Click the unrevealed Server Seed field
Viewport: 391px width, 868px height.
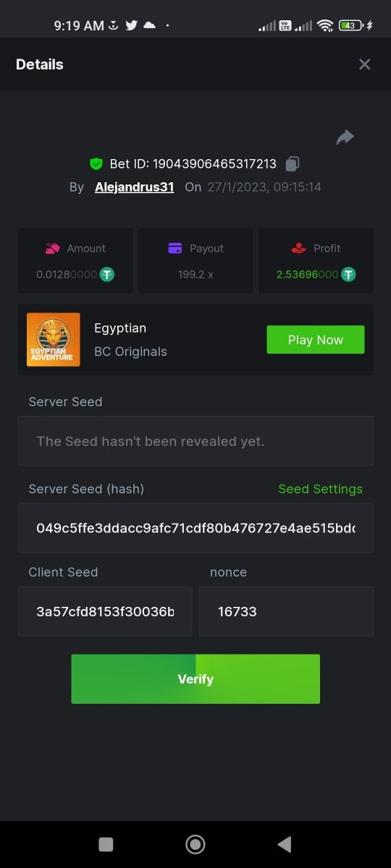(195, 441)
